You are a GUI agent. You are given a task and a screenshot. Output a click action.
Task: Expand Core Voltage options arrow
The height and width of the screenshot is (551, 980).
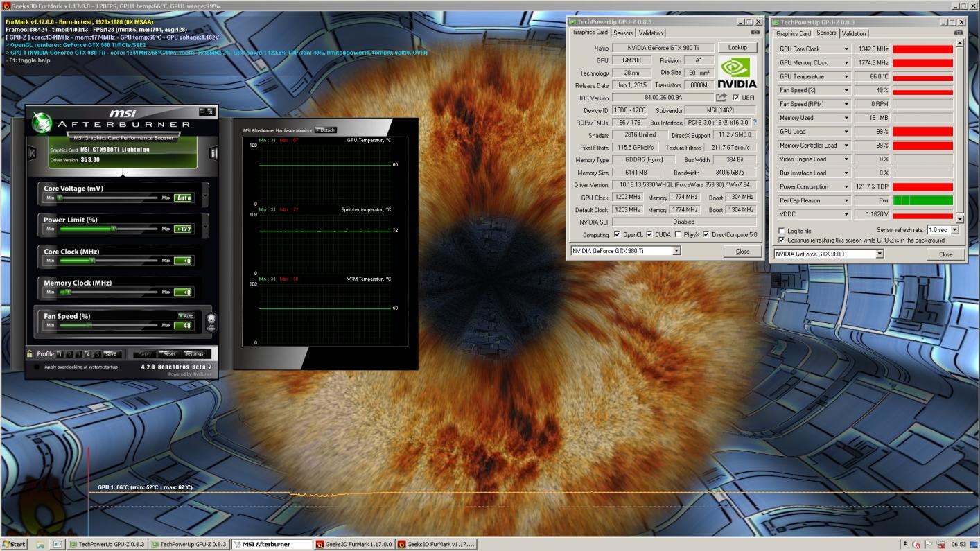(x=205, y=195)
